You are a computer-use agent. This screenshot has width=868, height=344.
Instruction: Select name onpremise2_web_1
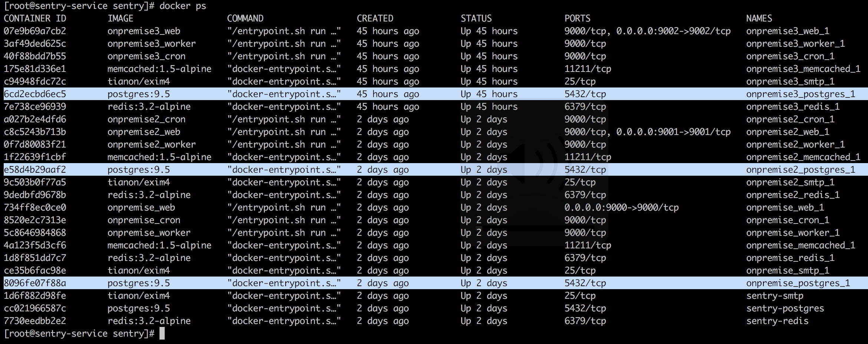(788, 132)
